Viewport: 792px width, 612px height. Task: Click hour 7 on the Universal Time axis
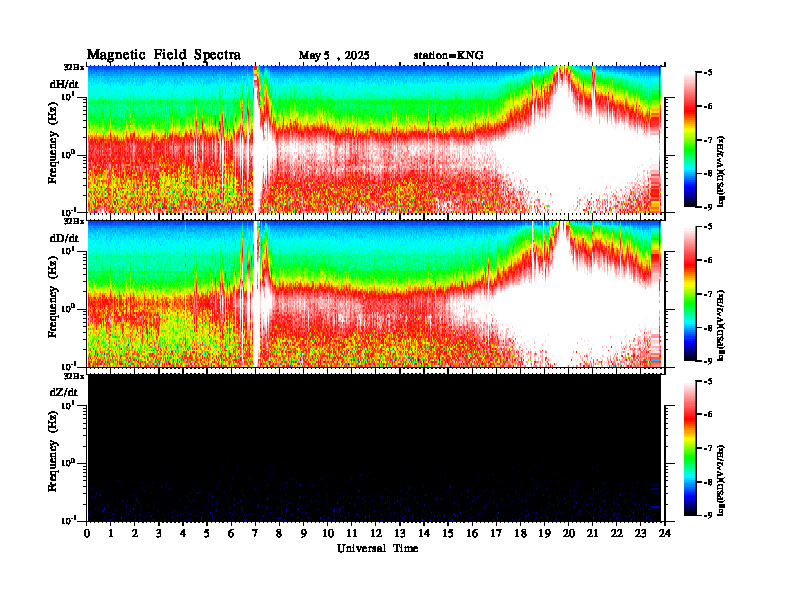(255, 533)
